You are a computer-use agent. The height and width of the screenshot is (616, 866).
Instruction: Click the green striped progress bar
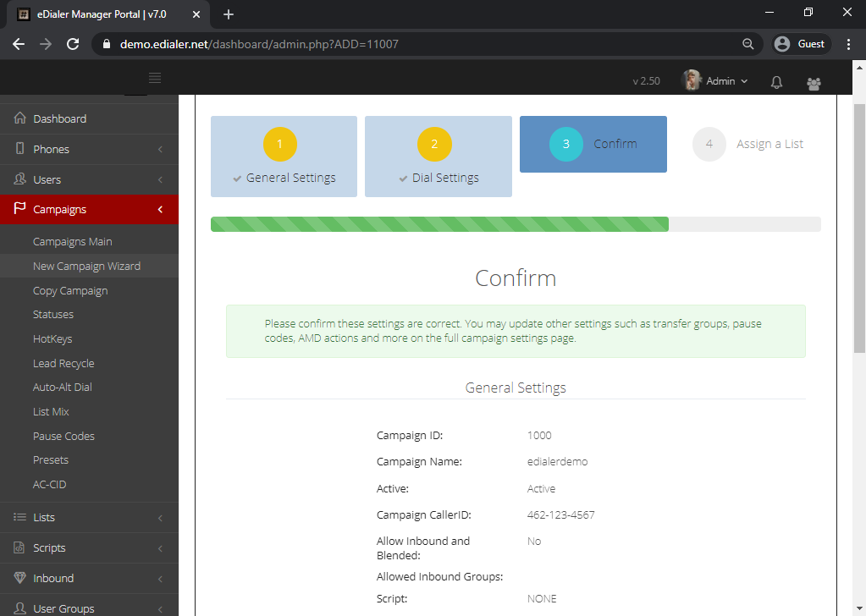[439, 224]
